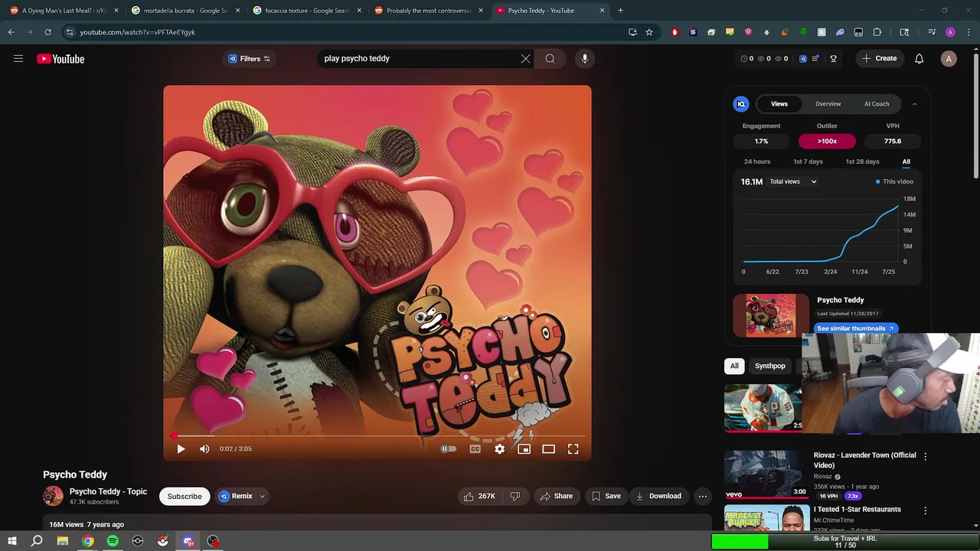Click the Psycho Teddy thumbnail in vidIQ panel
Viewport: 980px width, 551px height.
point(771,315)
